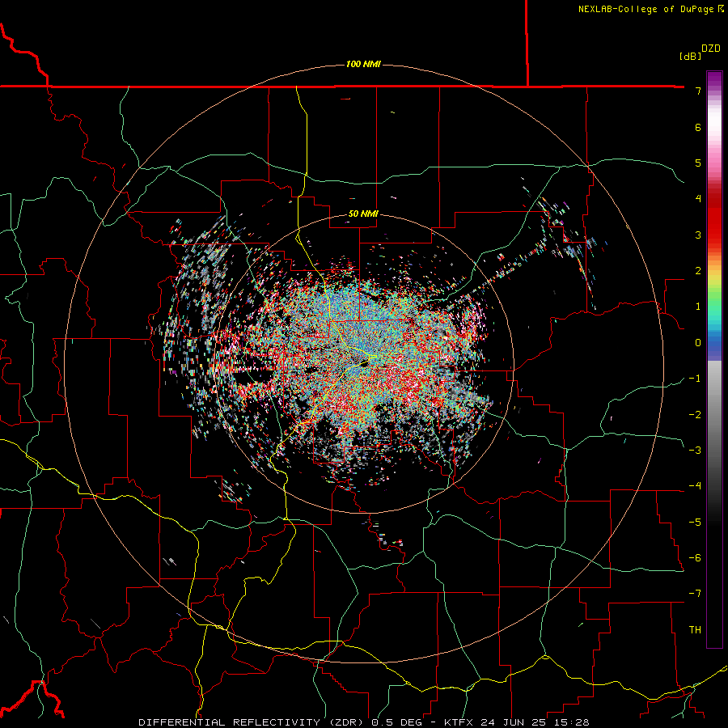This screenshot has height=728, width=728.
Task: Click the purple top of the color bar
Action: (714, 79)
